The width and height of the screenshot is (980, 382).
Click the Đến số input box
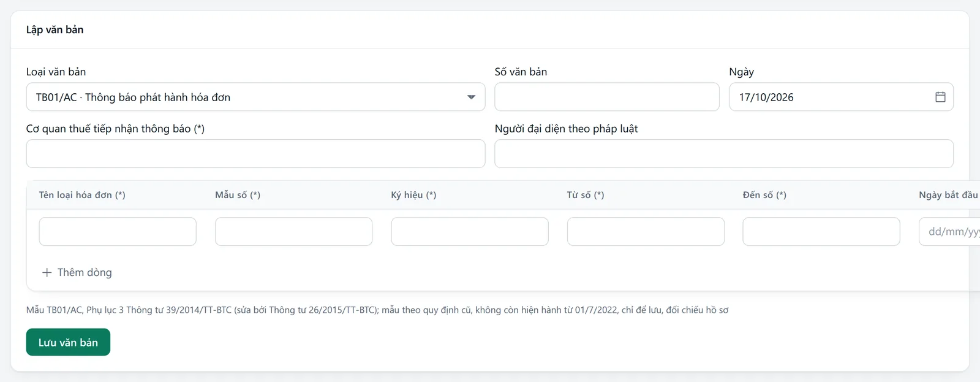pos(821,232)
